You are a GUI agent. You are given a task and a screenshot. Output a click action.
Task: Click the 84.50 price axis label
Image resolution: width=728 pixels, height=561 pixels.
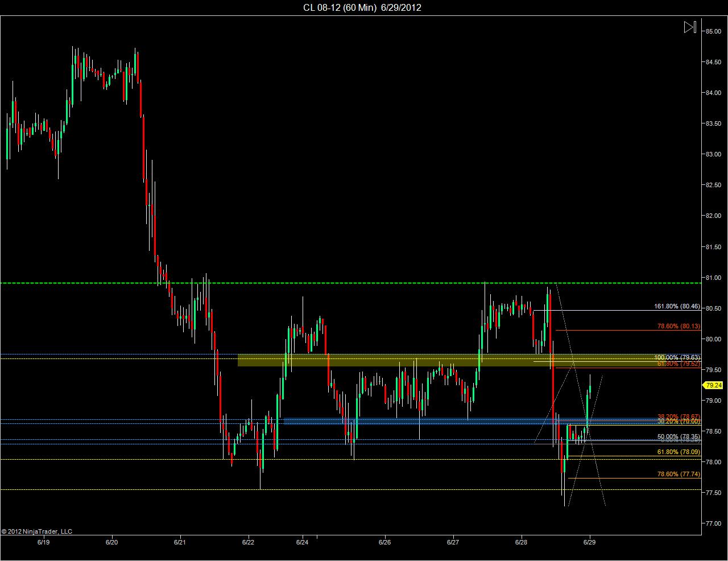coord(713,62)
